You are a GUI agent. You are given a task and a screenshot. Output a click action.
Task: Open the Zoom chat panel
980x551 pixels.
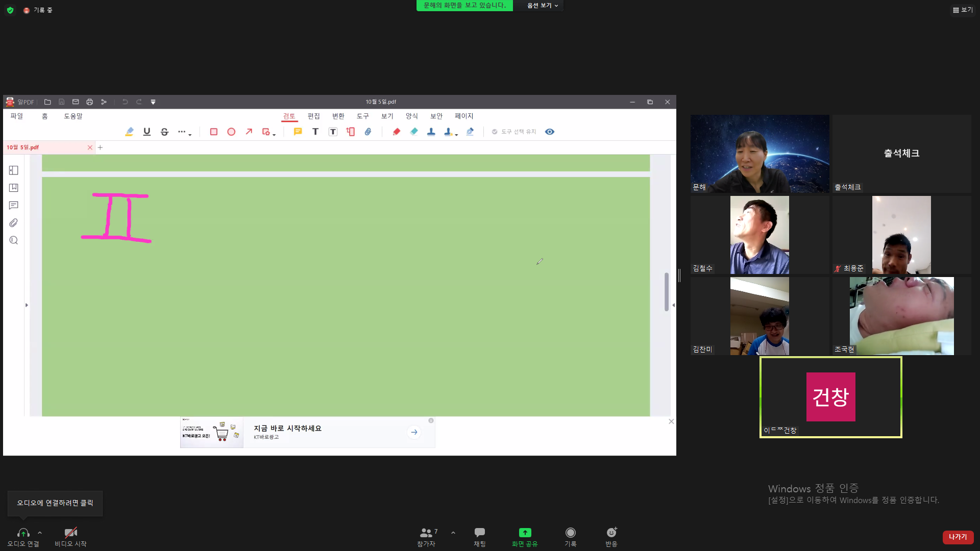(480, 537)
